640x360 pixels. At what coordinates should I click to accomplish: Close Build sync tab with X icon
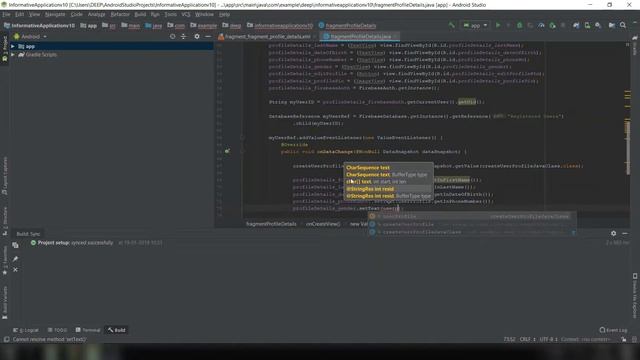(15, 269)
